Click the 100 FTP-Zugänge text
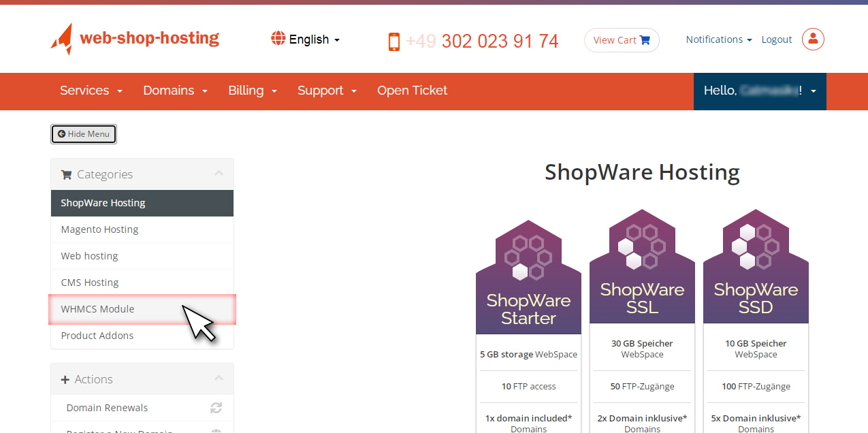Screen dimensions: 868x433 [x=756, y=386]
